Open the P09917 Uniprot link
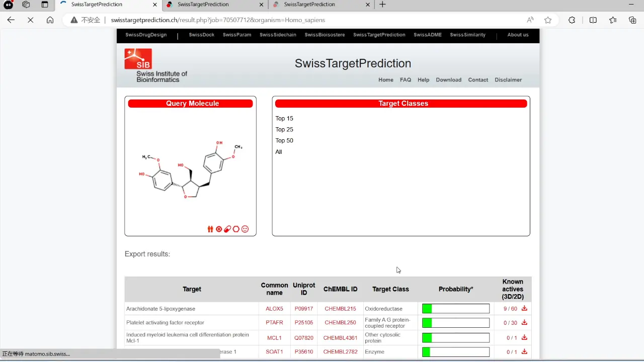Screen dimensions: 644x362 [304, 309]
